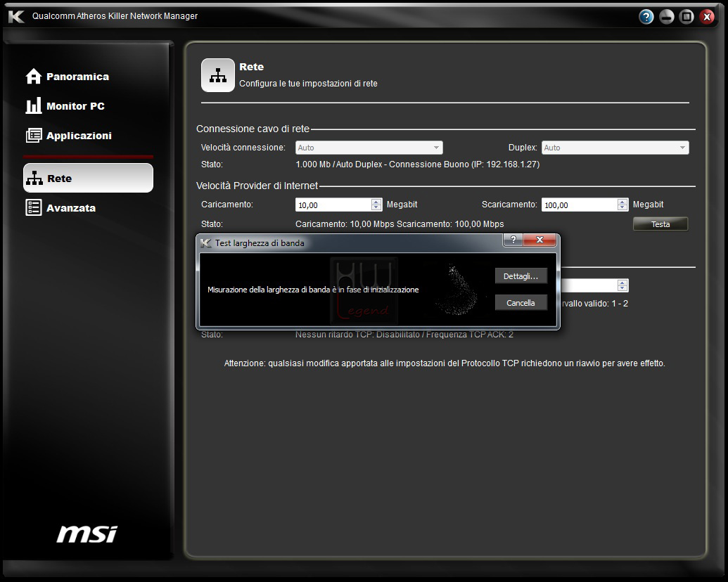This screenshot has height=582, width=728.
Task: Expand the Velocità connessione dropdown
Action: coord(369,148)
